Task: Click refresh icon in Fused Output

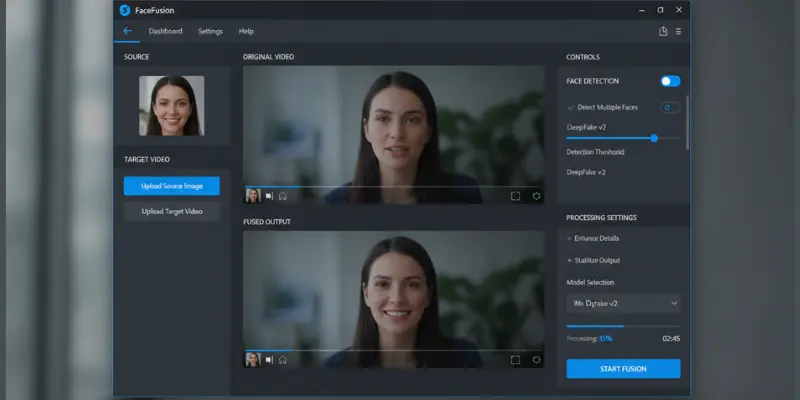Action: 536,360
